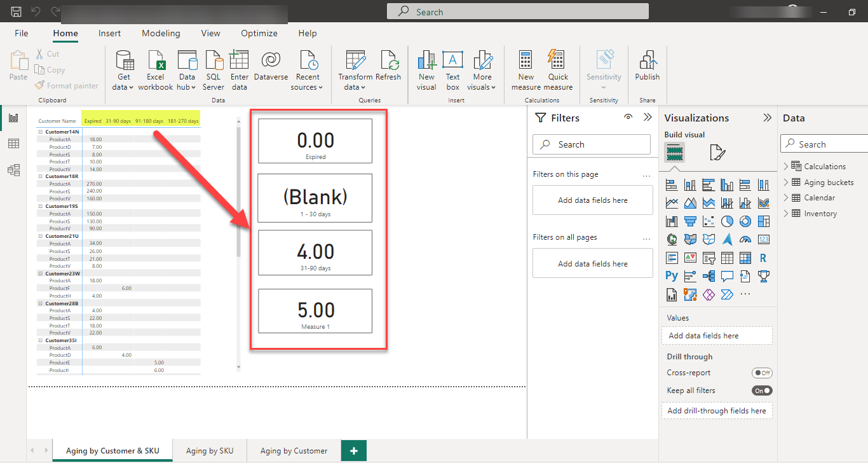
Task: Open more visuals ellipsis in gallery
Action: (745, 294)
